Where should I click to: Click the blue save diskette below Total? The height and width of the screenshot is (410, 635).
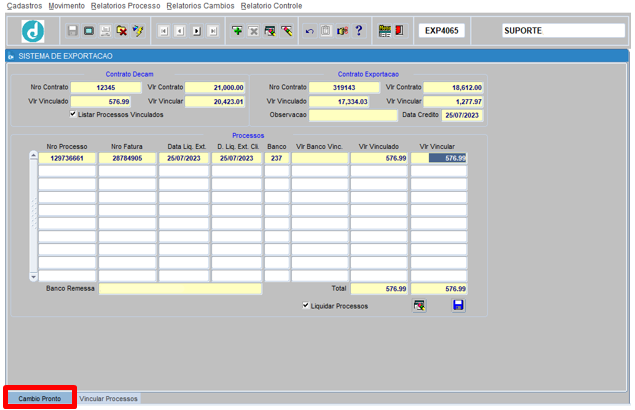coord(458,305)
